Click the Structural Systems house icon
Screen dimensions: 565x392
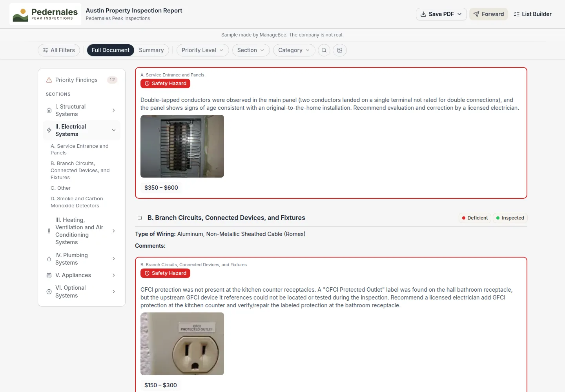pos(49,110)
